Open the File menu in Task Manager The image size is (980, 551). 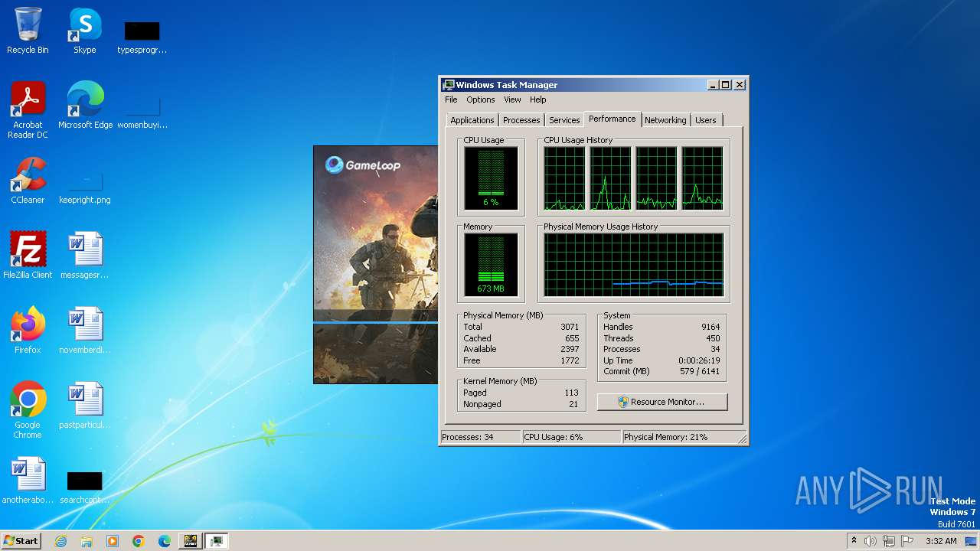click(x=451, y=99)
